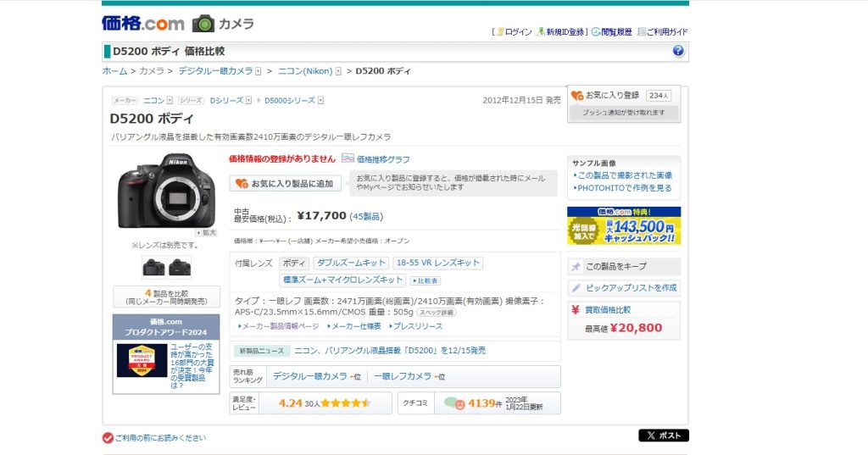Expand the ニコン maker dropdown arrow
This screenshot has width=868, height=455.
pos(170,100)
